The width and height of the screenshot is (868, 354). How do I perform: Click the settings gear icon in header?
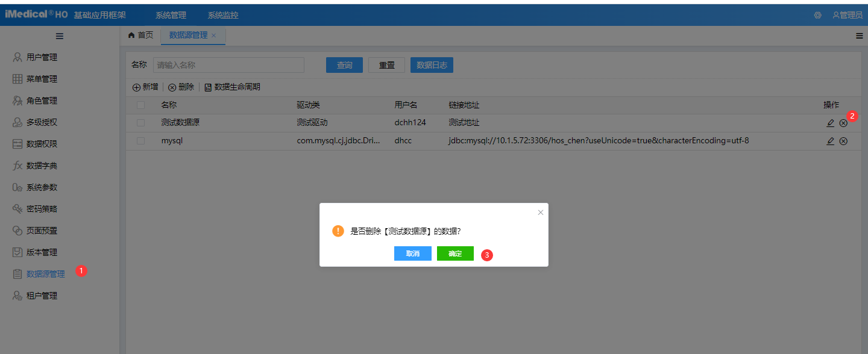coord(817,15)
